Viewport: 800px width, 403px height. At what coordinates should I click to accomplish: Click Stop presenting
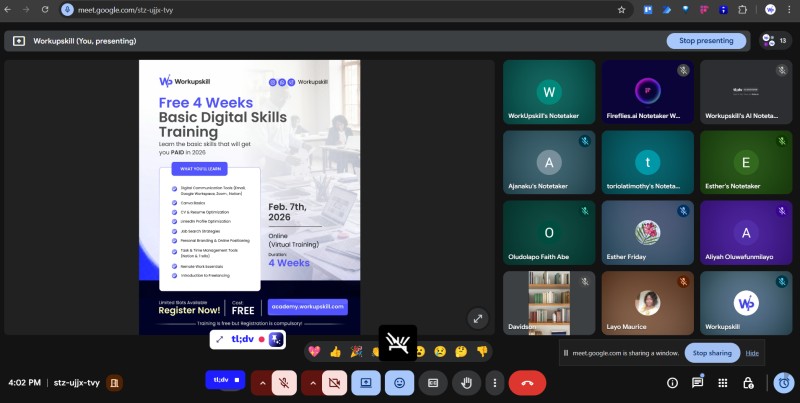pos(706,41)
